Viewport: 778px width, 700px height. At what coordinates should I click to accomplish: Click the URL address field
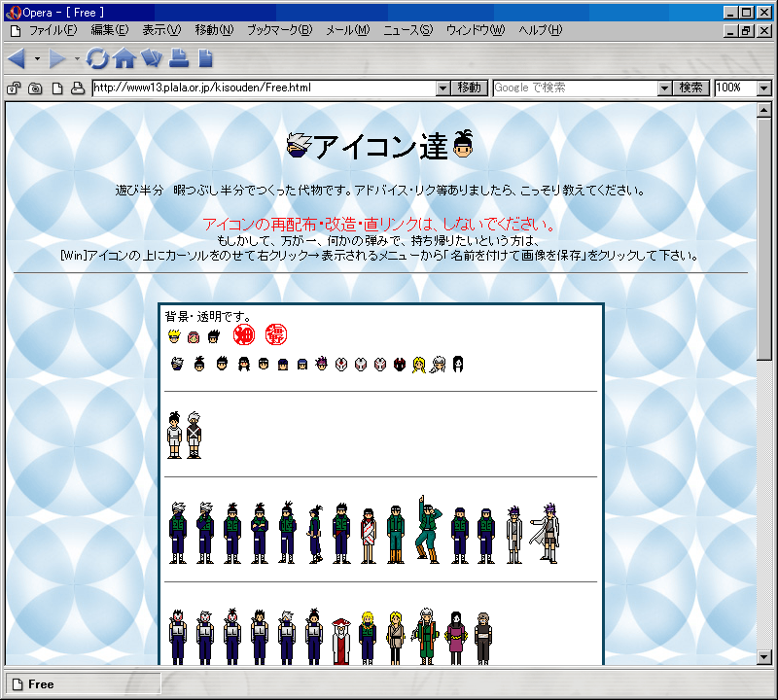tap(264, 87)
